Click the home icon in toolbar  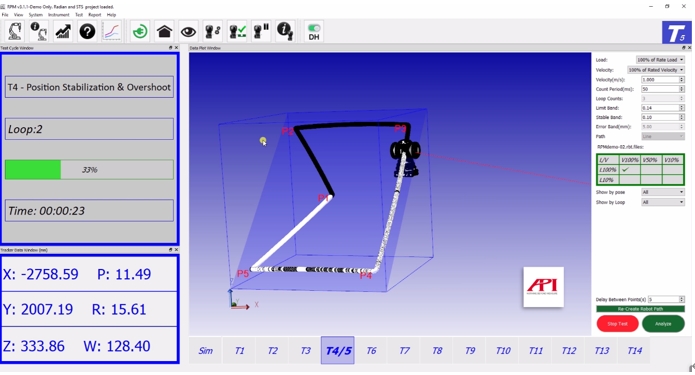click(x=164, y=31)
